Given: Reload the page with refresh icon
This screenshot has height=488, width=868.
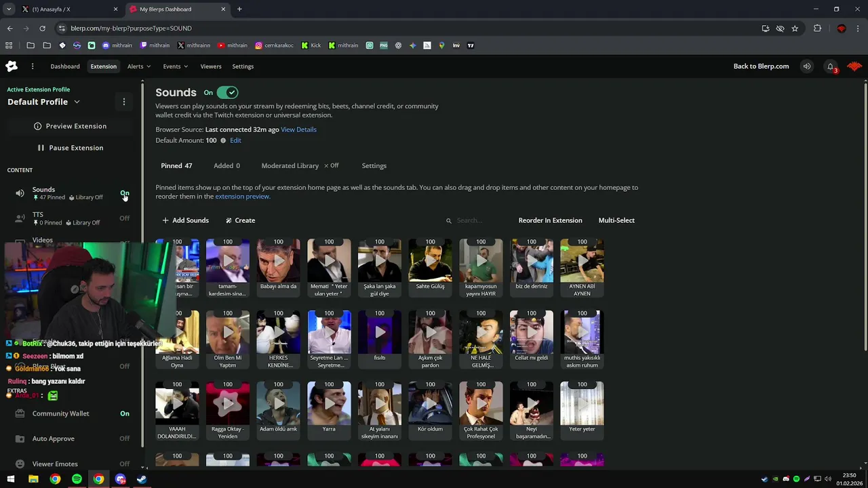Looking at the screenshot, I should tap(42, 28).
